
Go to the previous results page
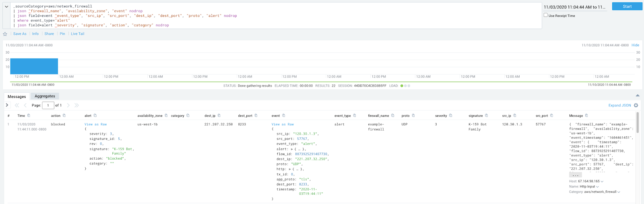25,105
